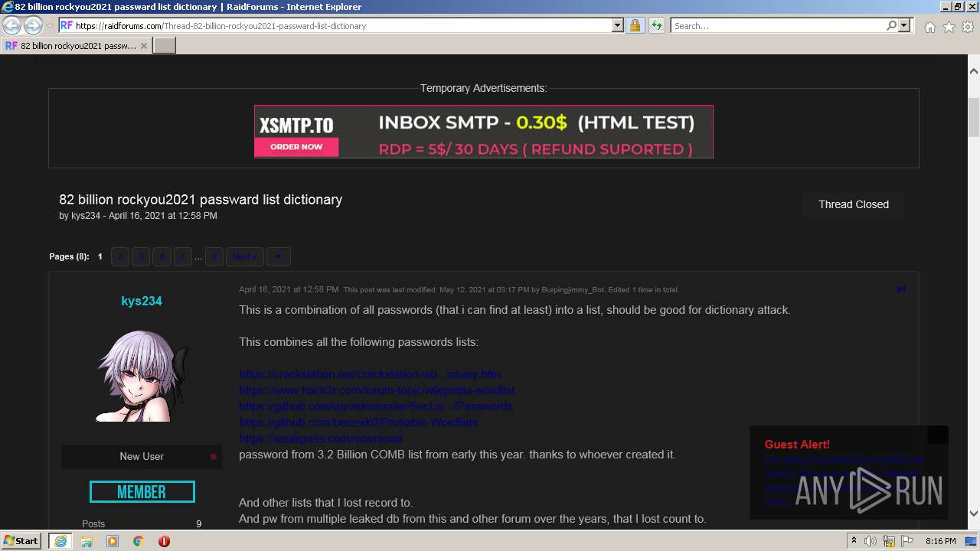Open the weakpass.com download link
The image size is (980, 551).
point(320,439)
